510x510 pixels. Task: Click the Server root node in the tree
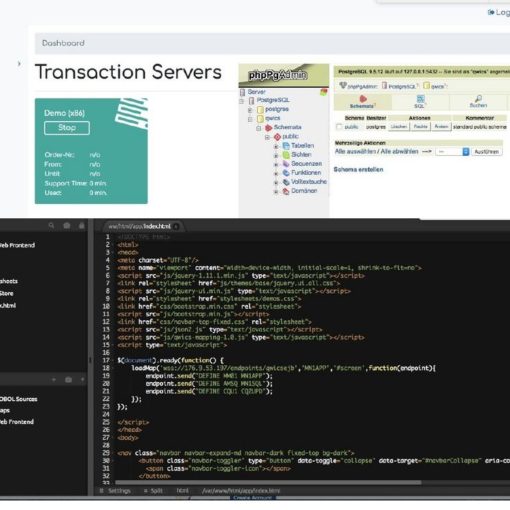[256, 92]
